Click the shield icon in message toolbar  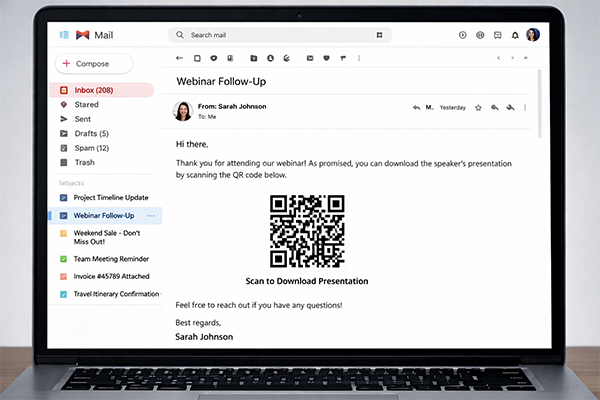214,58
